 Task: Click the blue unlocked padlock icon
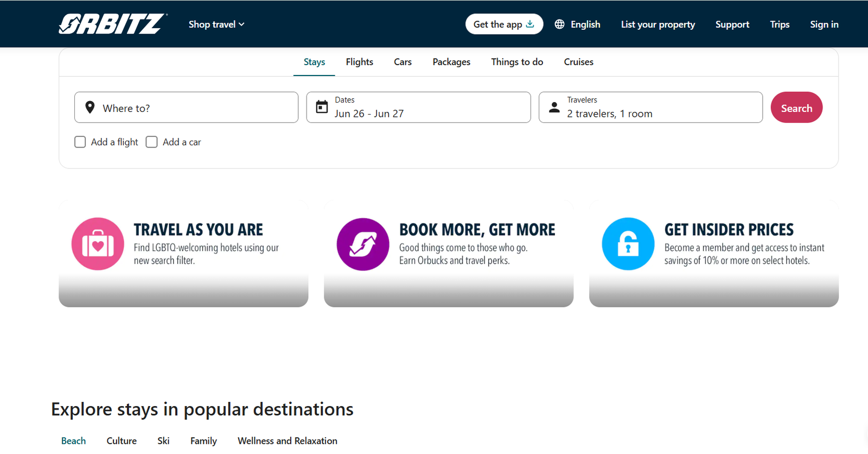pos(628,244)
